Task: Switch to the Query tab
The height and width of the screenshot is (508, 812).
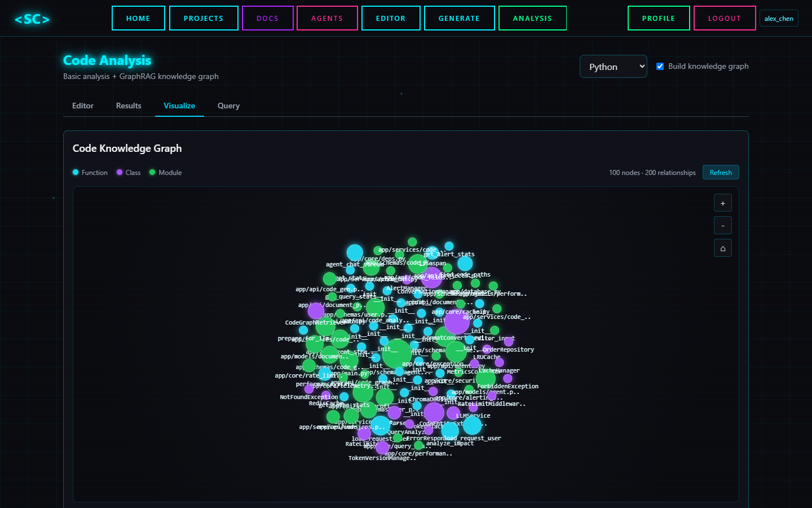Action: [228, 106]
